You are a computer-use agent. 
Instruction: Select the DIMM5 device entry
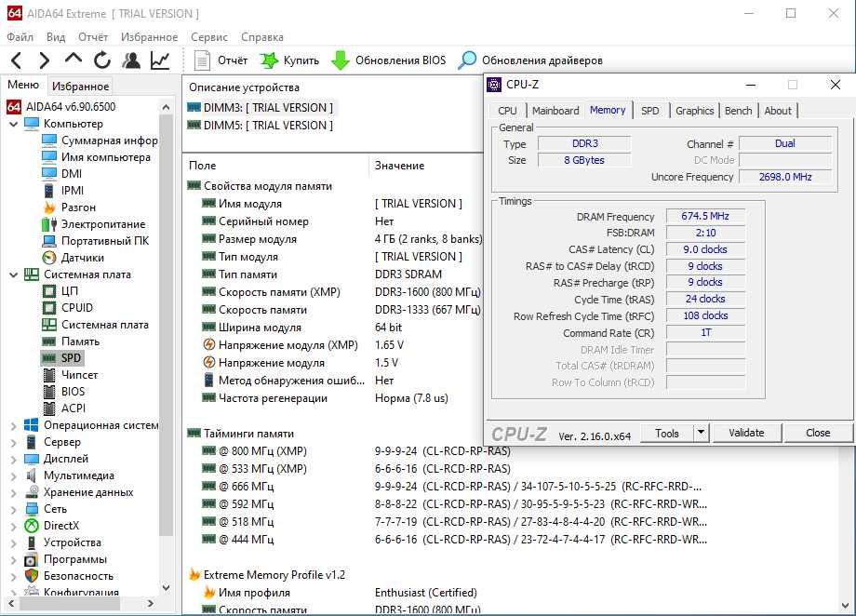(x=261, y=125)
